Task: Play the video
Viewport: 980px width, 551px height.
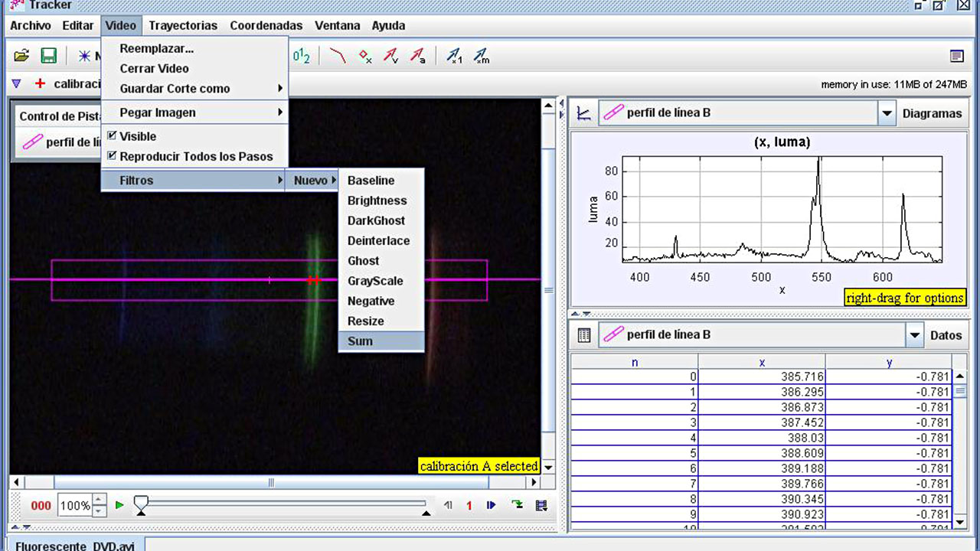Action: tap(119, 505)
